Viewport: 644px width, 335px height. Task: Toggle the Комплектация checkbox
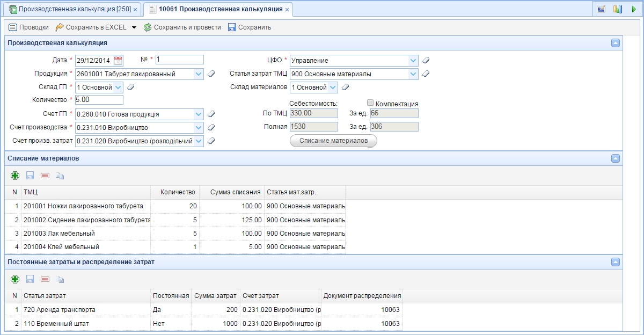tap(370, 103)
